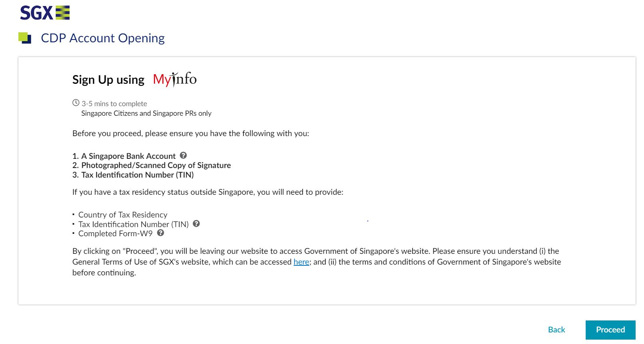Click 'Before you proceed' instruction line
Image resolution: width=644 pixels, height=344 pixels.
[x=191, y=133]
